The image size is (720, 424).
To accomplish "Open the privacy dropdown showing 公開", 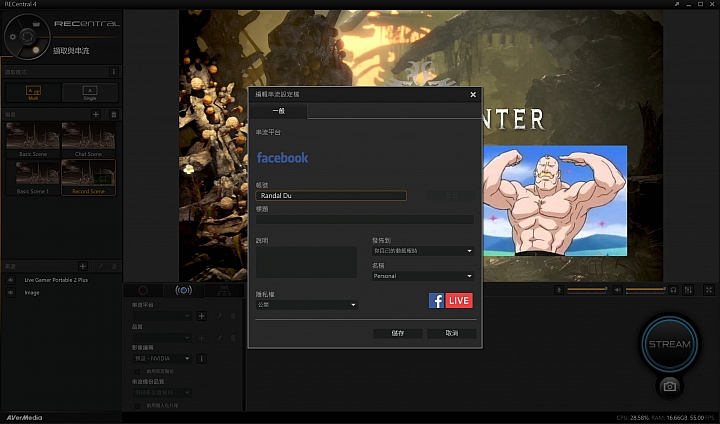I will point(307,305).
